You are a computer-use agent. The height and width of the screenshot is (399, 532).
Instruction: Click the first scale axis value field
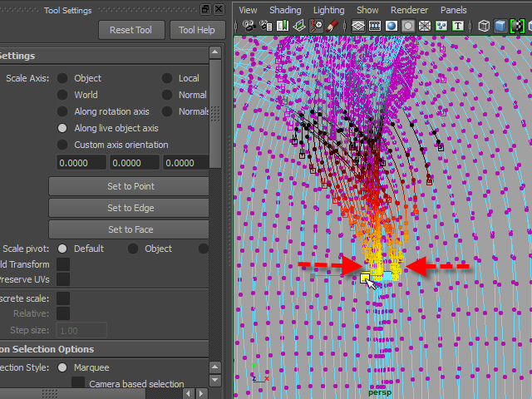click(x=81, y=163)
